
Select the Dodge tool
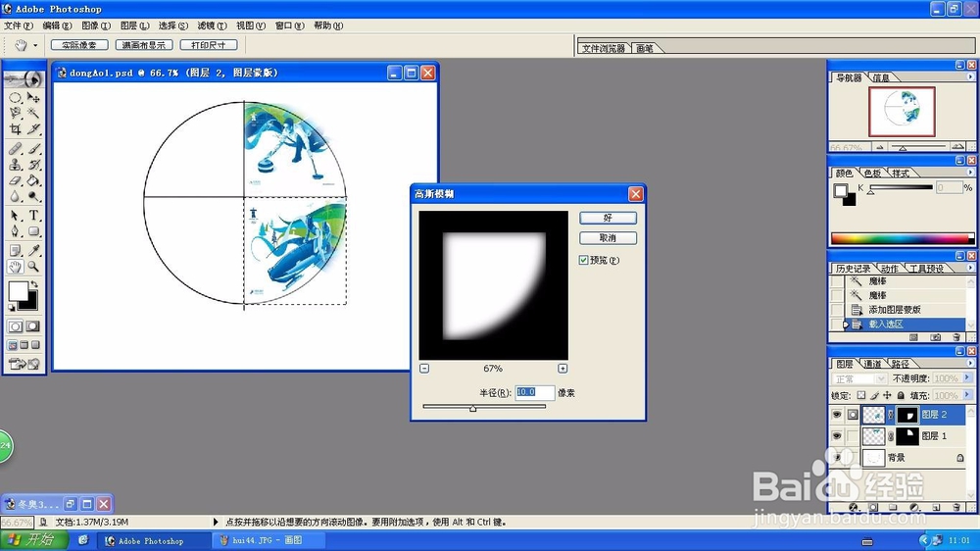pos(33,196)
